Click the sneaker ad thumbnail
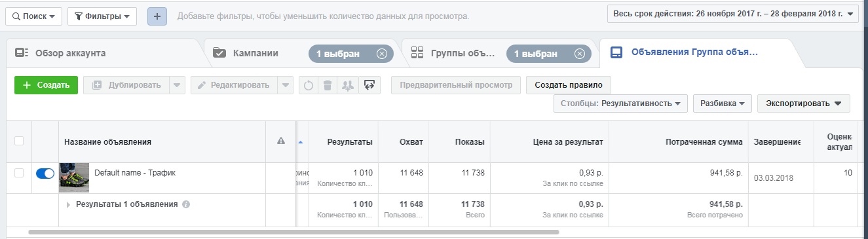868x239 pixels. pyautogui.click(x=74, y=177)
